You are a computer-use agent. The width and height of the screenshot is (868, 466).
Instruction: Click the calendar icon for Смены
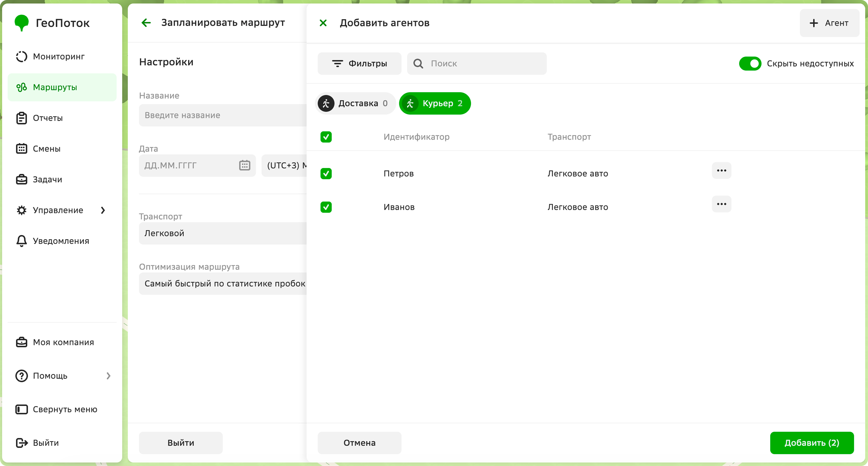[x=22, y=148]
